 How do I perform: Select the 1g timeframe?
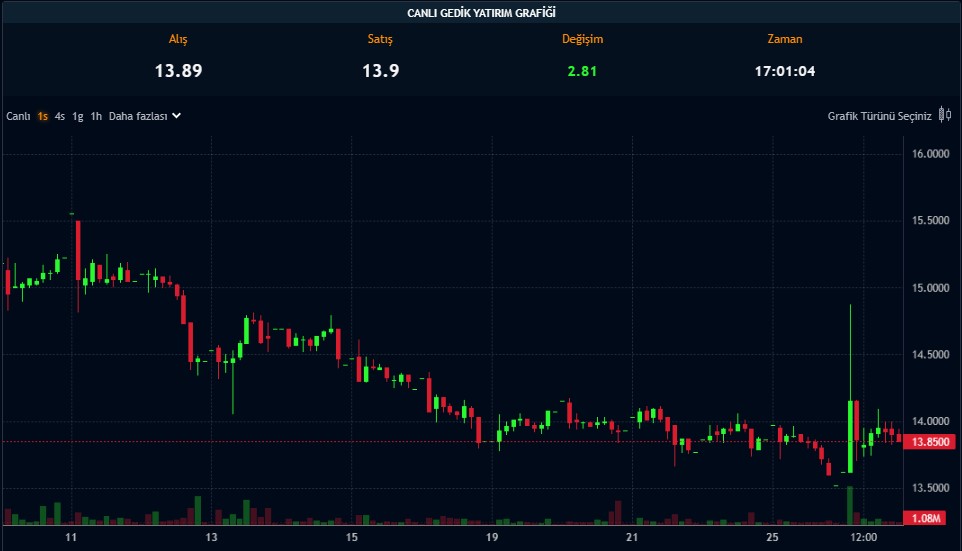point(78,116)
